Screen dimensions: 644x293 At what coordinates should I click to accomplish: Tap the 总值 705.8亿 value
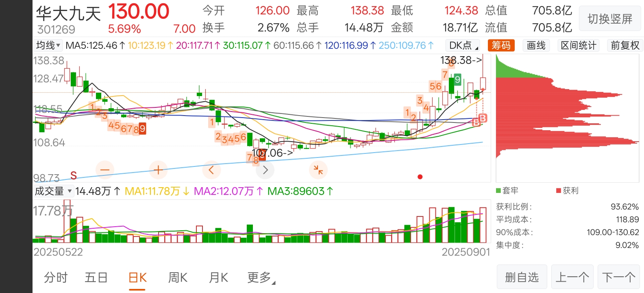(x=552, y=11)
